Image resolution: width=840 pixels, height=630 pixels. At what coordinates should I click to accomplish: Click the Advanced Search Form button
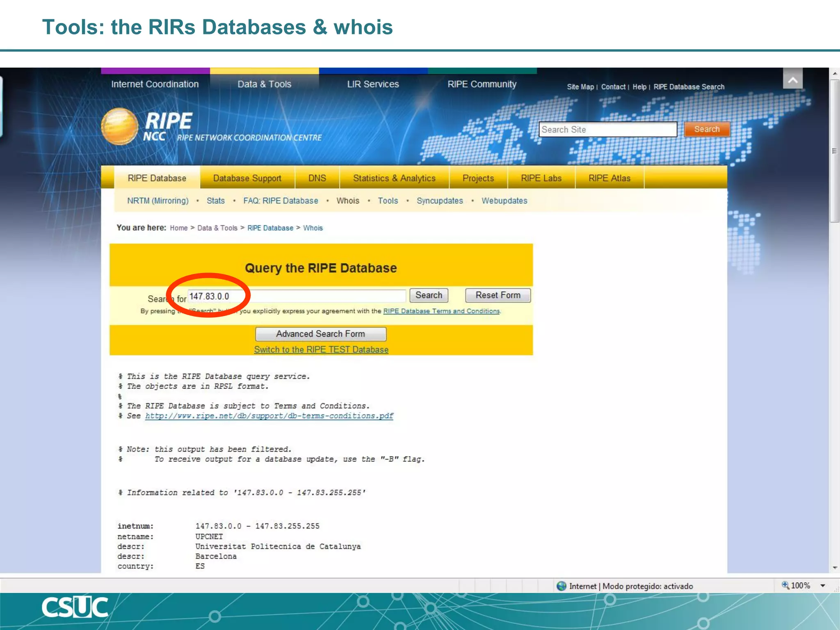pyautogui.click(x=321, y=334)
